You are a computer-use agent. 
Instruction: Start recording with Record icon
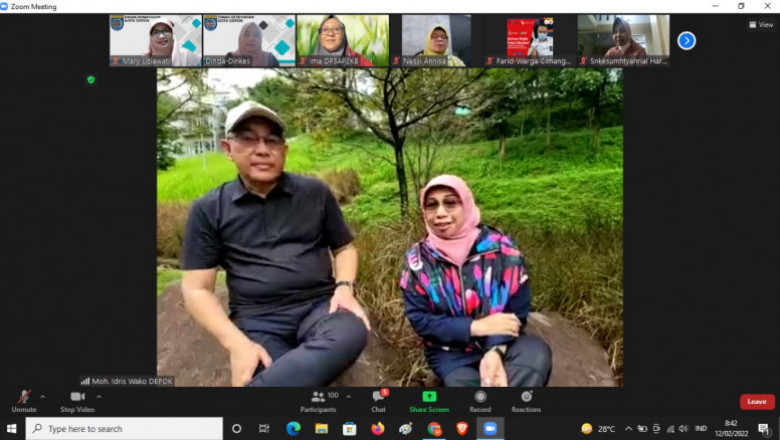tap(480, 399)
